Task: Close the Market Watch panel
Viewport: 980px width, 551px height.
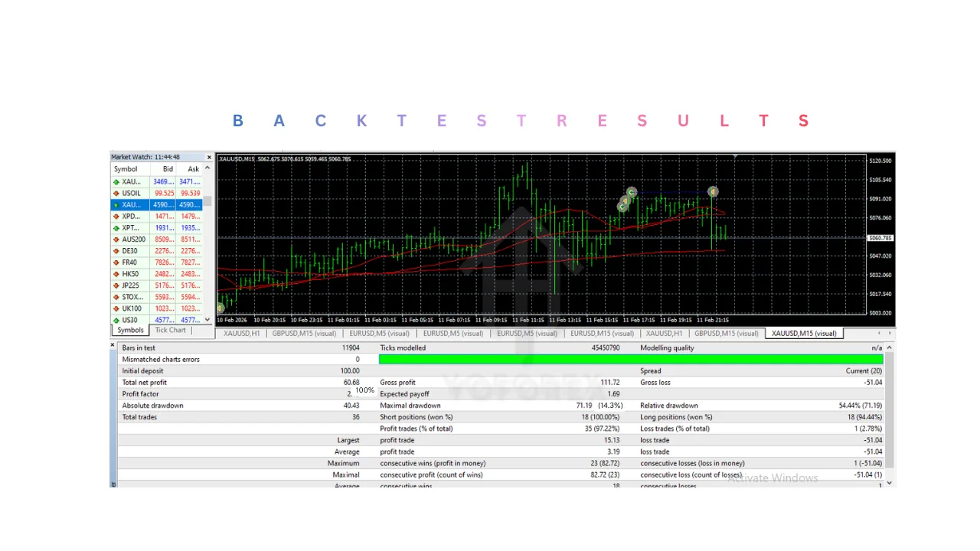Action: [209, 158]
